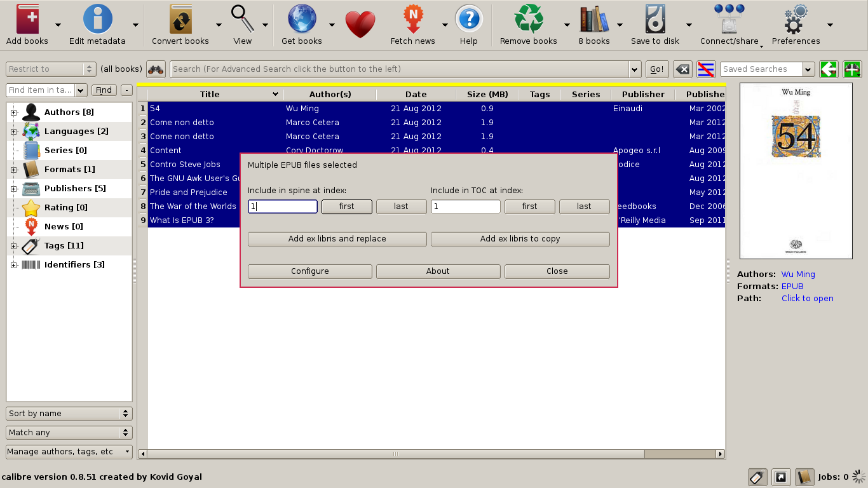Expand the Identifiers [3] tree node
The width and height of the screenshot is (868, 488).
pyautogui.click(x=13, y=265)
